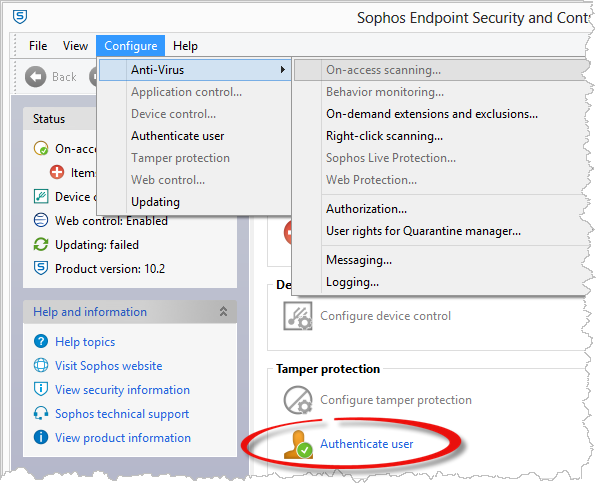599x486 pixels.
Task: Click the View product information info icon
Action: pyautogui.click(x=41, y=437)
